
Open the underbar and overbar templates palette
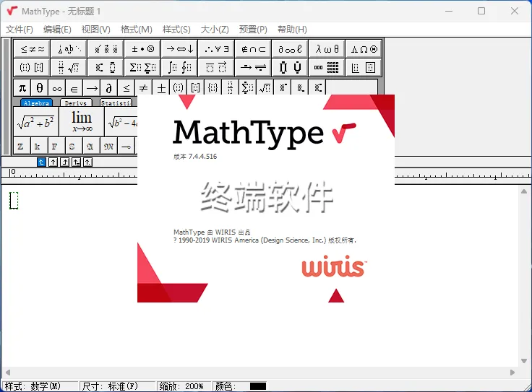(x=216, y=67)
